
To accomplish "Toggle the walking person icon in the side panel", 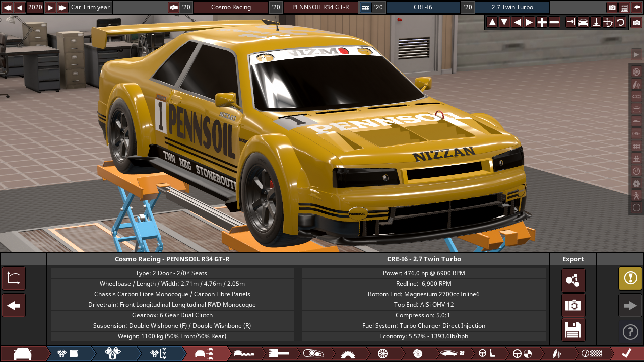I will point(636,195).
